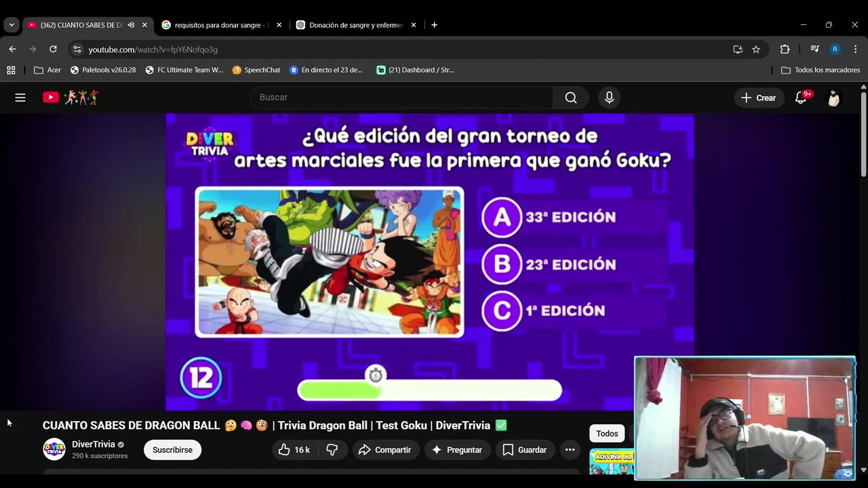Click the video player area

[430, 262]
